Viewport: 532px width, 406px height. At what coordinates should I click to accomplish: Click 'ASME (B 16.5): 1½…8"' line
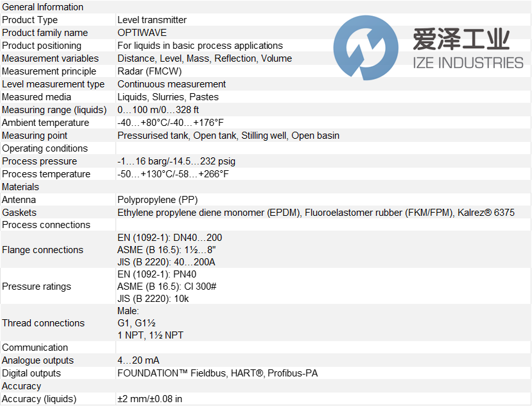166,250
